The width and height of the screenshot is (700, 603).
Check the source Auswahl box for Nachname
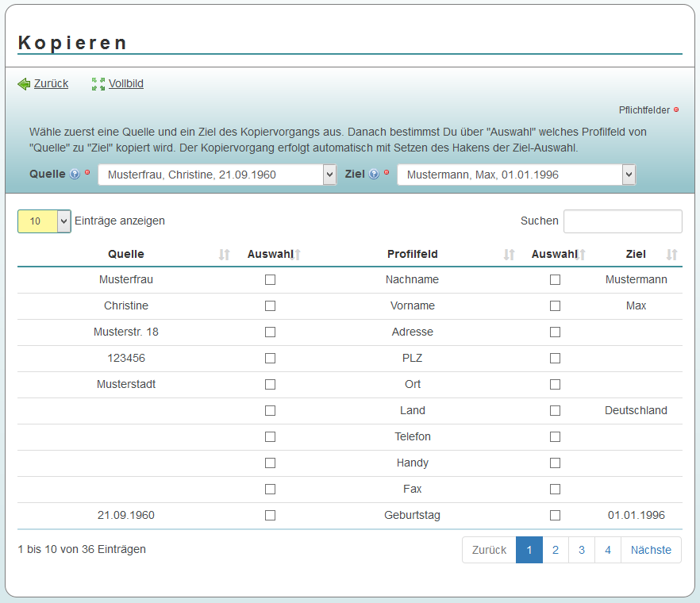tap(270, 280)
